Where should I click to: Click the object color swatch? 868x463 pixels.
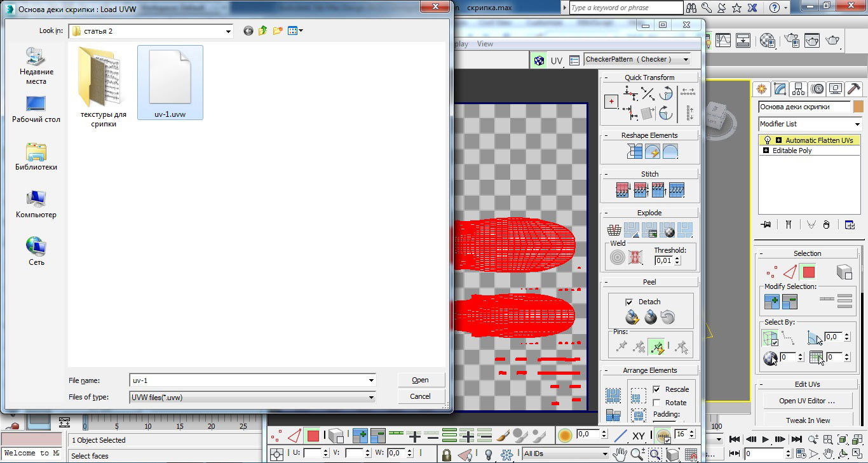(858, 107)
